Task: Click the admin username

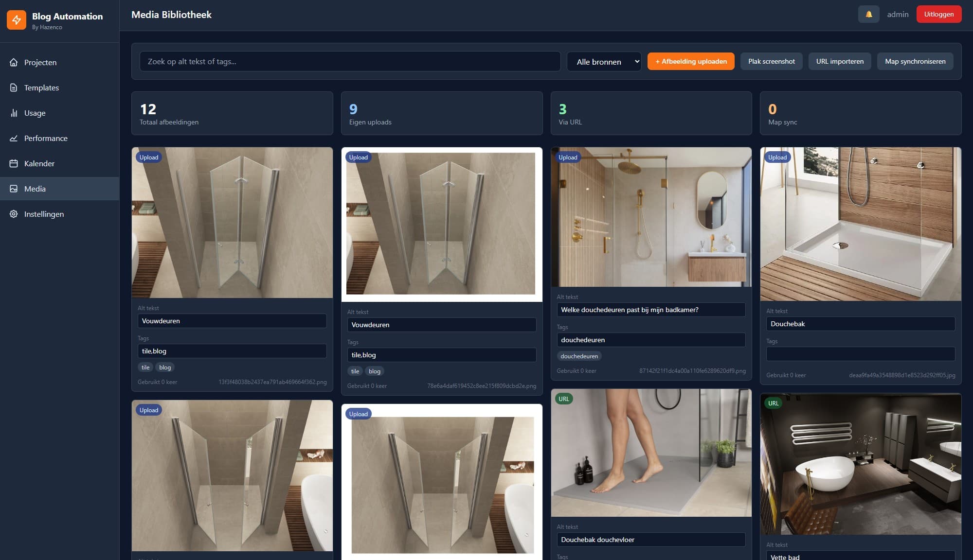Action: 898,15
